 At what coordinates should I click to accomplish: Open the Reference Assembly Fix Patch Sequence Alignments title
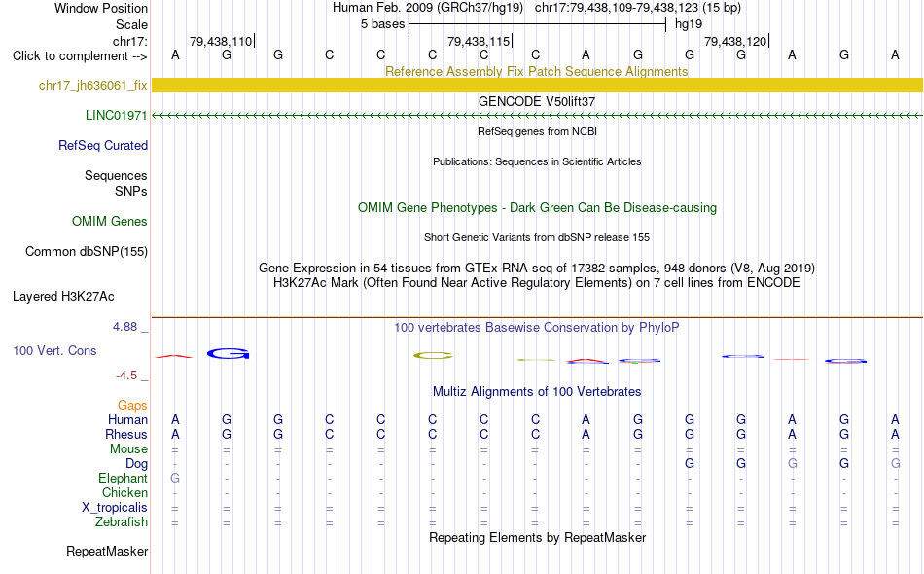[x=537, y=71]
